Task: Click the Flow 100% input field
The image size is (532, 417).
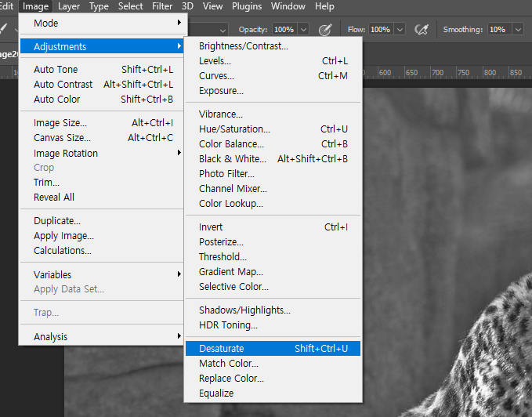Action: click(382, 30)
